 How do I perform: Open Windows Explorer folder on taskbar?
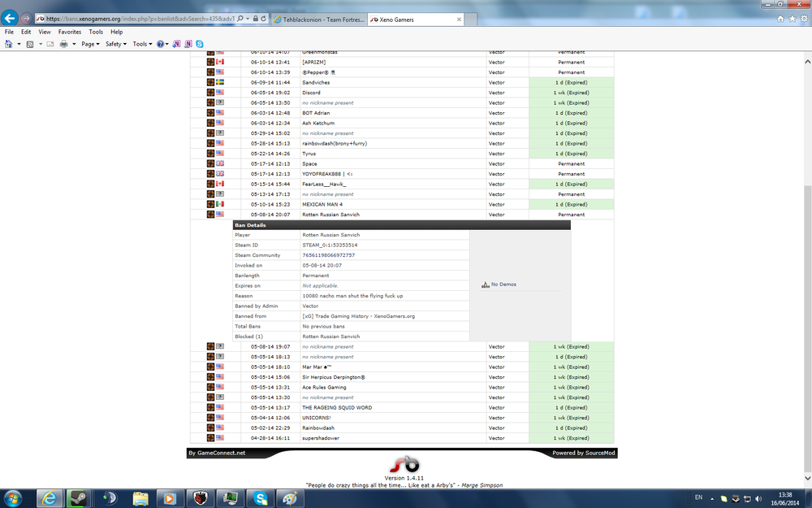click(140, 499)
